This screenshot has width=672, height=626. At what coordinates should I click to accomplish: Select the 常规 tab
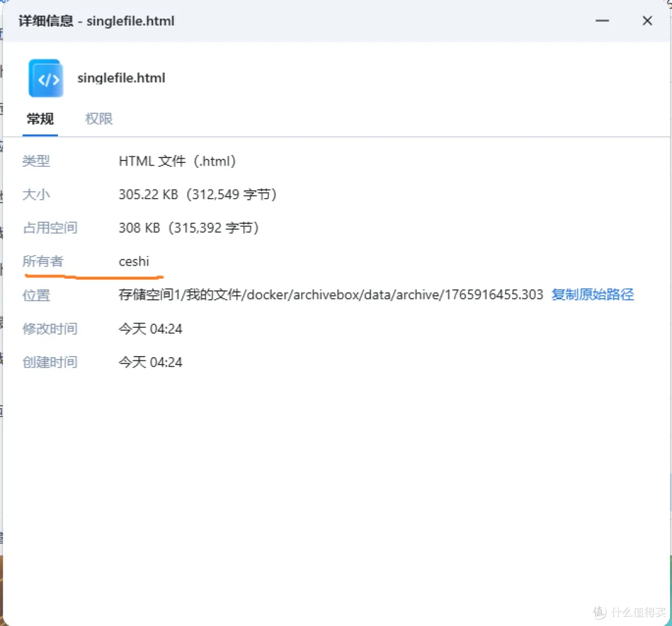pyautogui.click(x=40, y=119)
